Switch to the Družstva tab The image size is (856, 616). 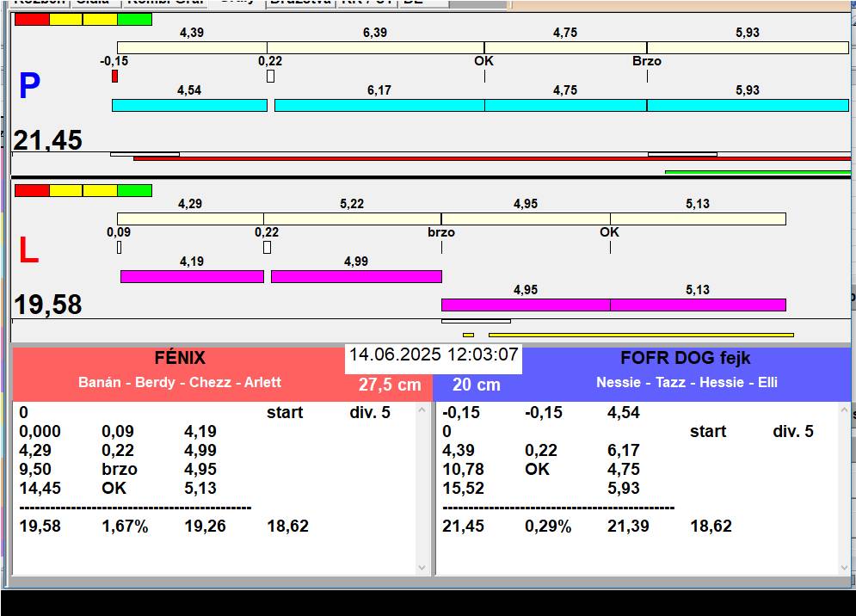coord(299,3)
